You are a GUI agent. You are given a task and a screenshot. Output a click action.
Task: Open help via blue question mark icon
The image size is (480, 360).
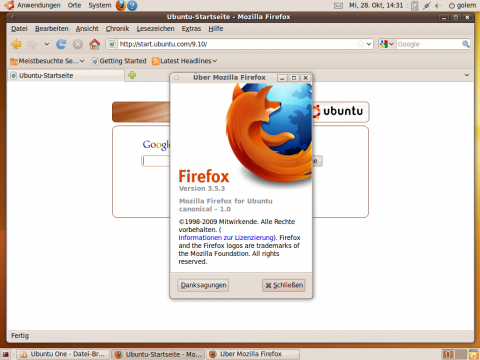132,5
